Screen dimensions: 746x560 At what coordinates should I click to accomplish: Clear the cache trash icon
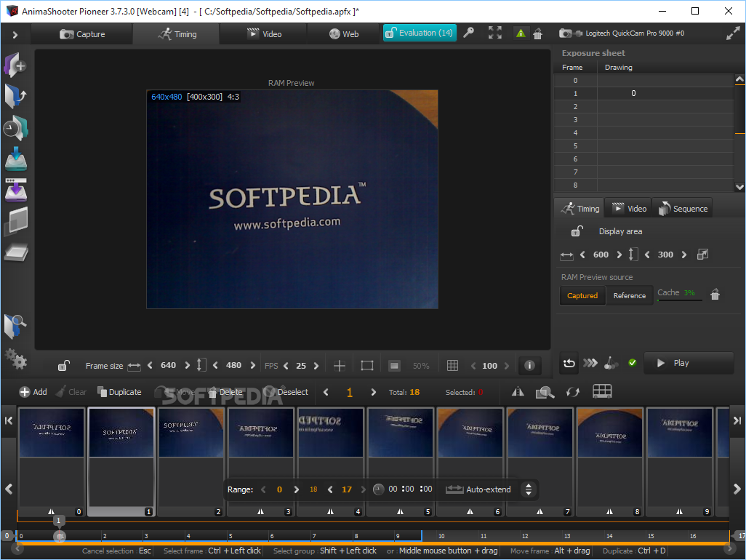[715, 295]
